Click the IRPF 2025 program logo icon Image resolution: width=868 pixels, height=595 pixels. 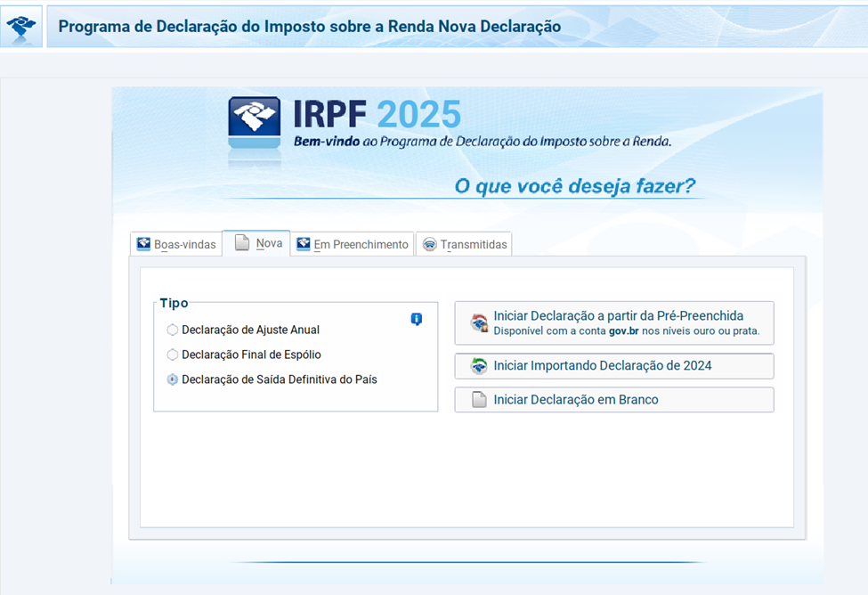(x=255, y=123)
